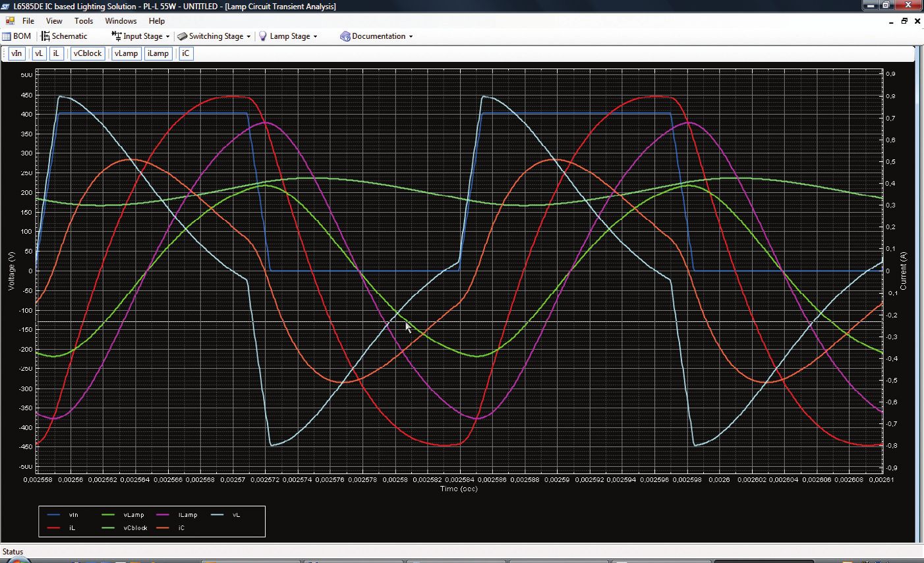Viewport: 924px width, 563px height.
Task: Click the vIn blue legend swatch
Action: tap(53, 515)
